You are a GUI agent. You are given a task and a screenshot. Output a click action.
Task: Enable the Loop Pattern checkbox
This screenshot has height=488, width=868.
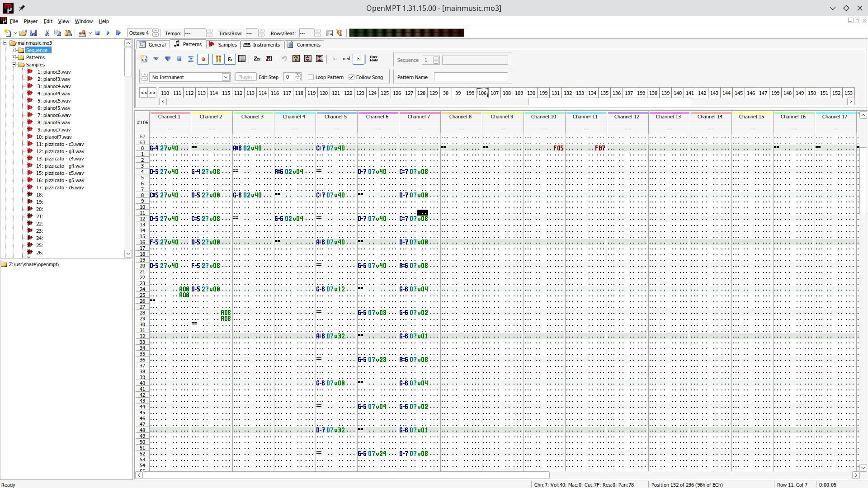point(311,77)
